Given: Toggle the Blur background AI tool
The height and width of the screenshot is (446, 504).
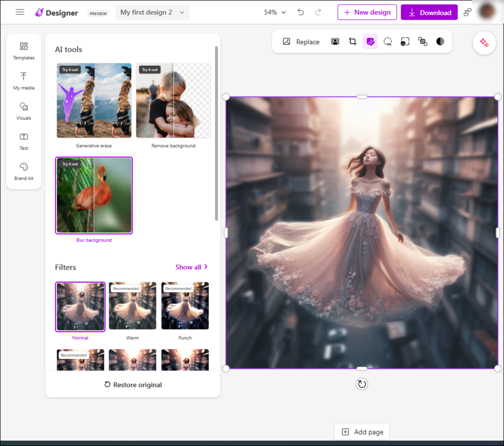Looking at the screenshot, I should pos(94,195).
